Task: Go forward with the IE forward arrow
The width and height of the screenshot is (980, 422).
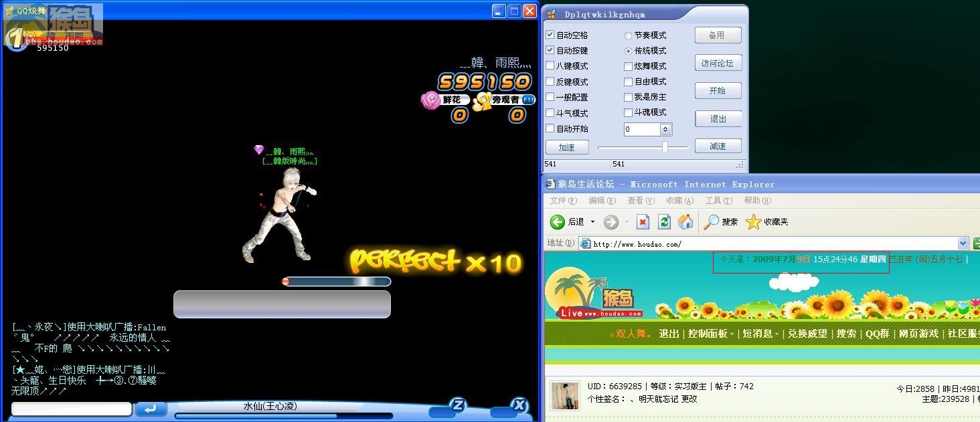Action: pos(611,222)
